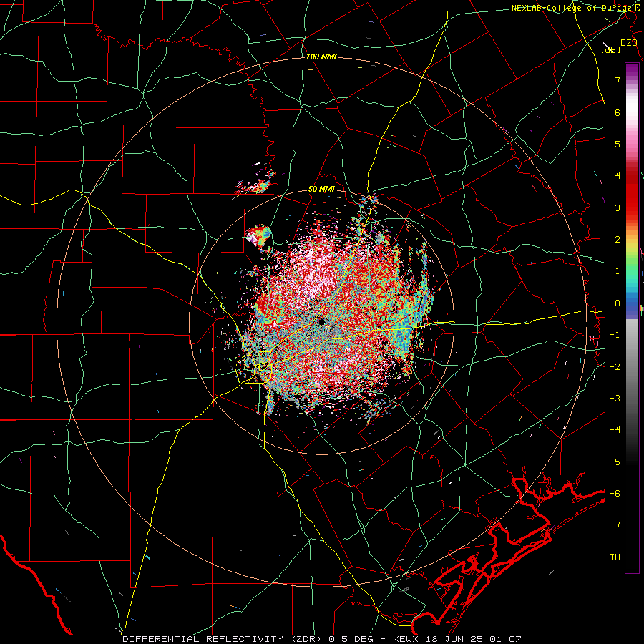
Task: Click the "-6" value on the dB scale
Action: (615, 493)
